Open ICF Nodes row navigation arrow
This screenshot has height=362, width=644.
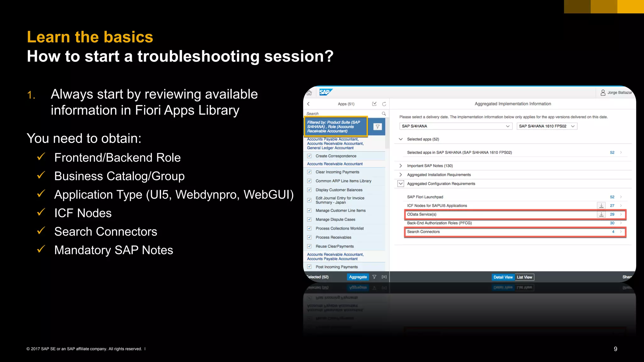tap(621, 206)
